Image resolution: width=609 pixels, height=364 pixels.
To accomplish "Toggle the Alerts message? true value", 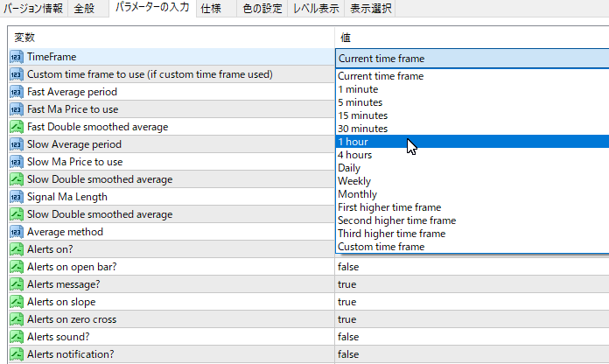I will pyautogui.click(x=346, y=284).
